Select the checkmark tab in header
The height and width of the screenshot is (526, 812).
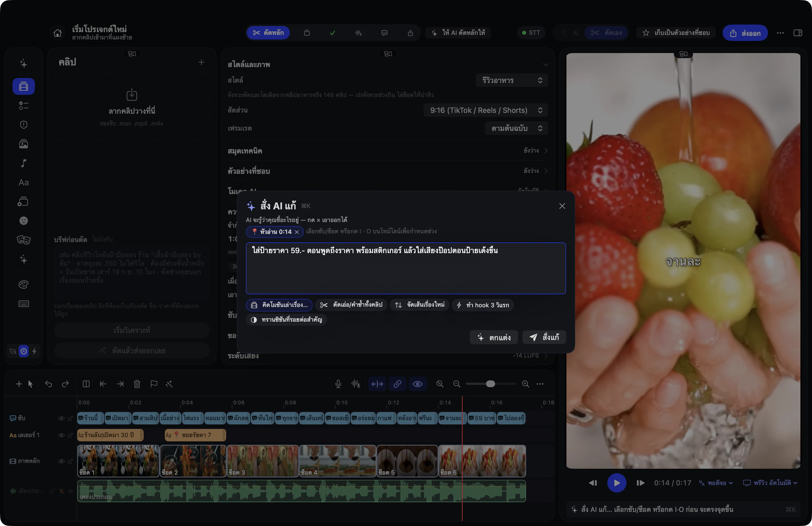point(332,33)
